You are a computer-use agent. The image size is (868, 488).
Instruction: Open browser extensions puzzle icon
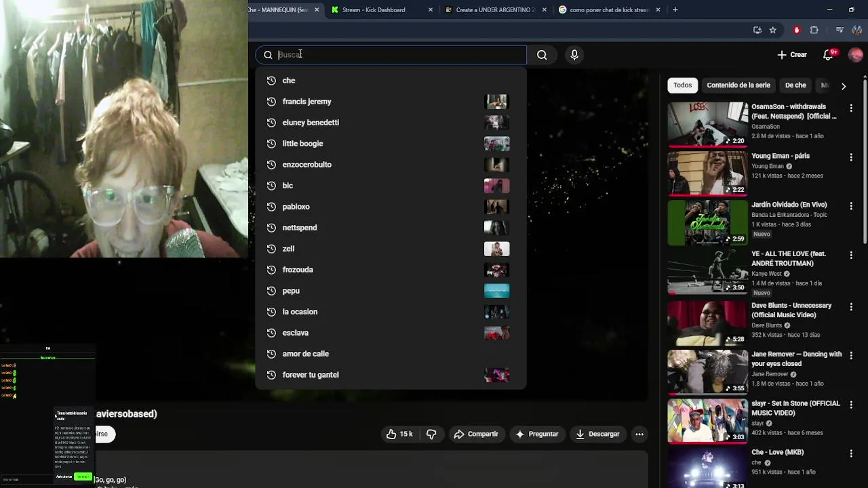814,30
